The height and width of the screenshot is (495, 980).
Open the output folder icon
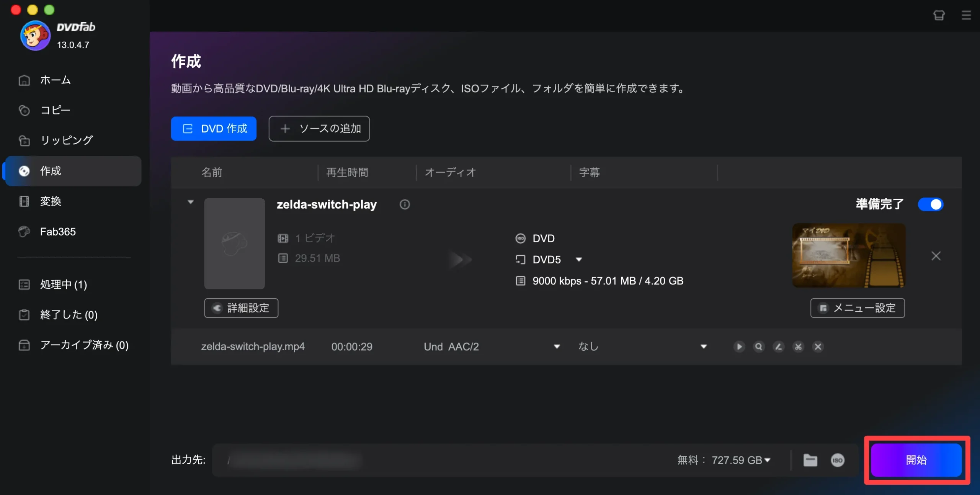point(810,460)
